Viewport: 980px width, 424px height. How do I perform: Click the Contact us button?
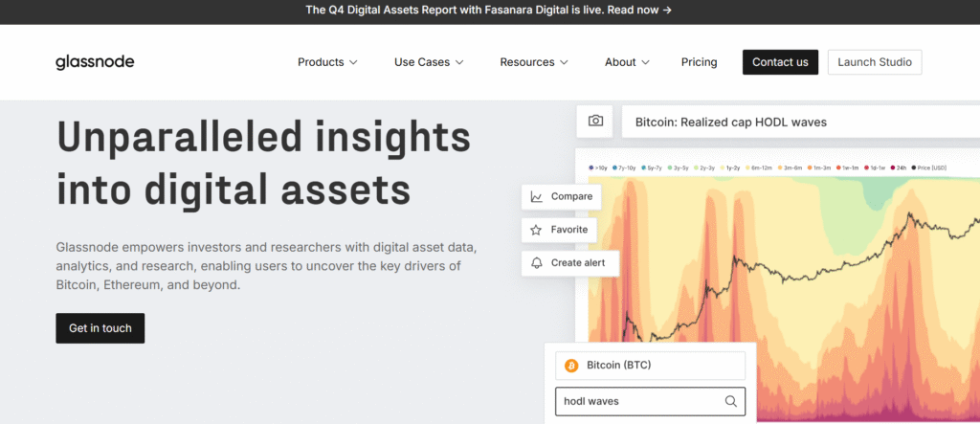click(x=780, y=62)
